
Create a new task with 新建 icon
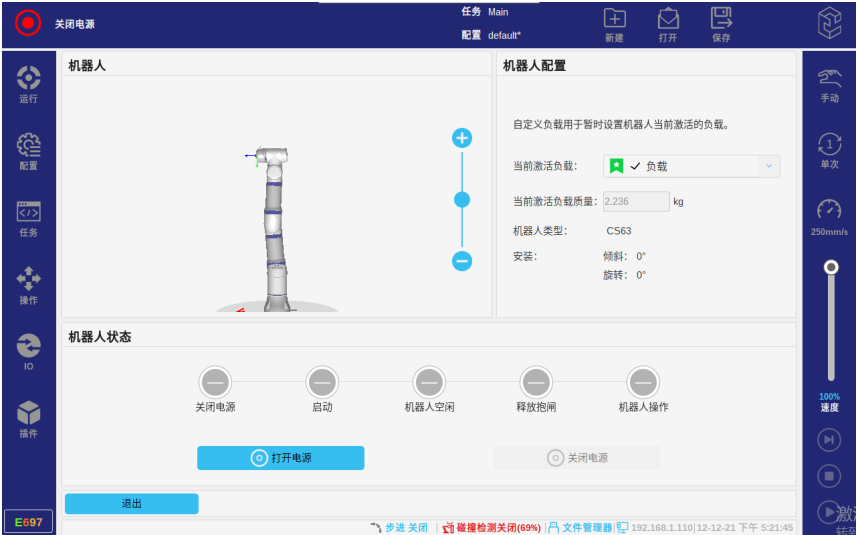click(614, 24)
